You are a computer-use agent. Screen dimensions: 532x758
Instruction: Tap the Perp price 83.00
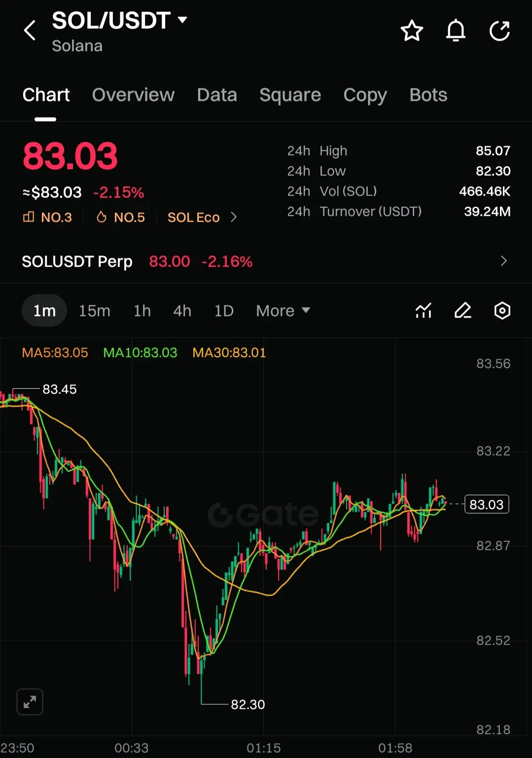click(170, 261)
